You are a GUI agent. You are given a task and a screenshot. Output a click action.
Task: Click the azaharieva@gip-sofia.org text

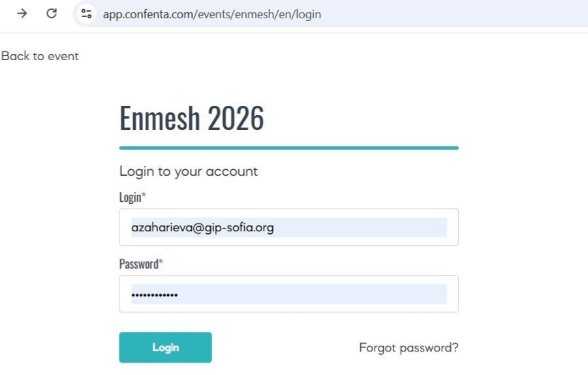click(x=202, y=227)
